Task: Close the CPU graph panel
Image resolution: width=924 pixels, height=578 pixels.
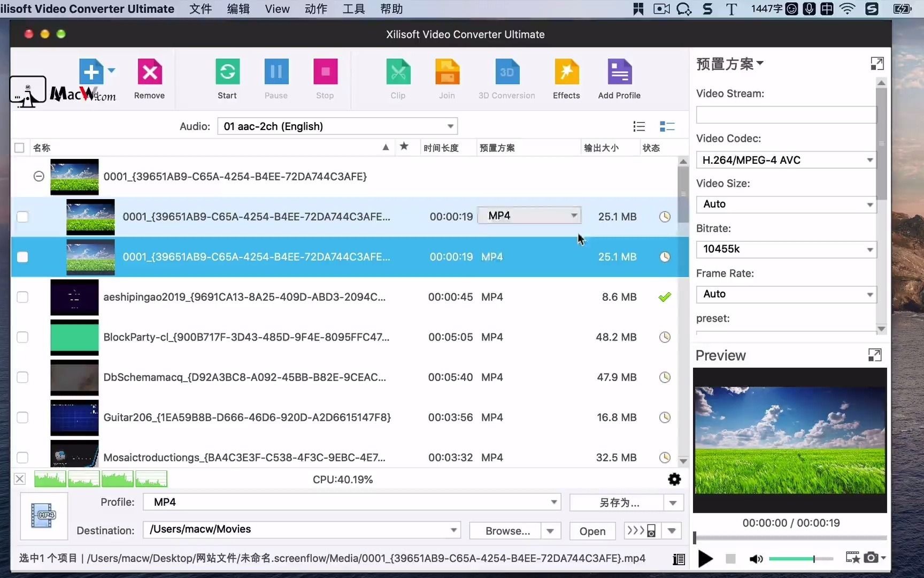Action: coord(20,479)
